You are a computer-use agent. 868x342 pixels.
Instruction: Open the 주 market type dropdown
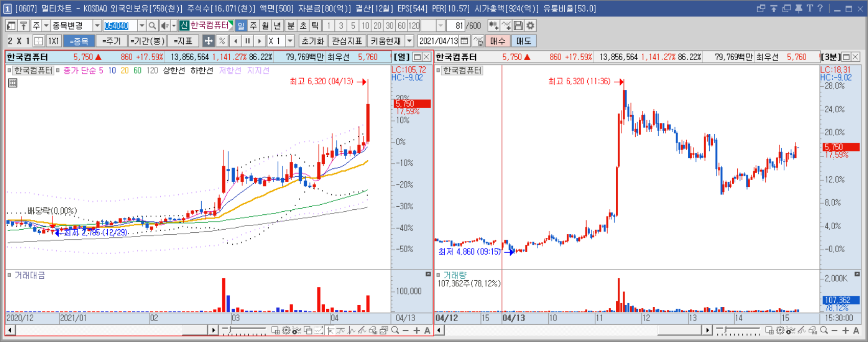tap(46, 26)
